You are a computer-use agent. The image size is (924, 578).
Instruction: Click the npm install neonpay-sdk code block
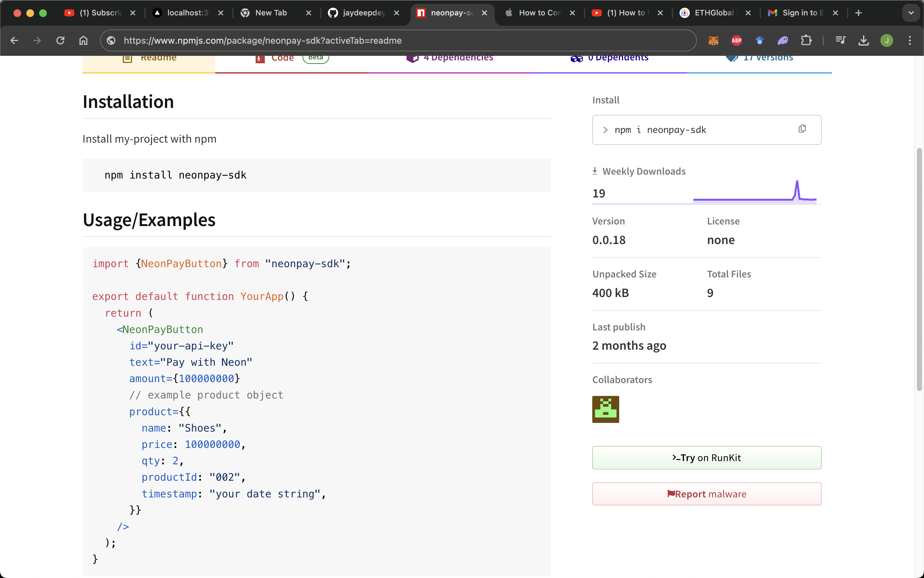click(x=317, y=175)
